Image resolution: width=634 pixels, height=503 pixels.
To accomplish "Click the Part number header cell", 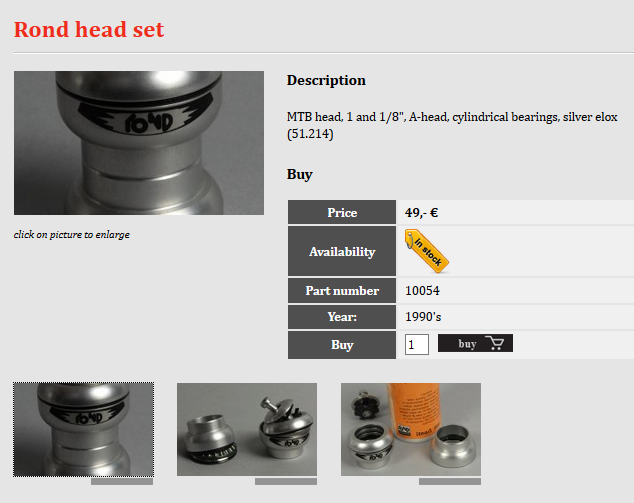I will [342, 291].
